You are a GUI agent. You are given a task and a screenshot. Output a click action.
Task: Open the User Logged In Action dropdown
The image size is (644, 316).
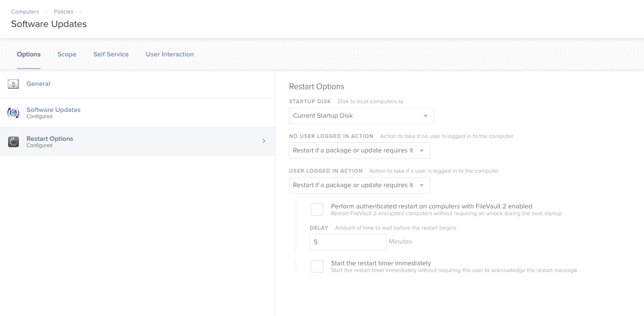coord(359,185)
